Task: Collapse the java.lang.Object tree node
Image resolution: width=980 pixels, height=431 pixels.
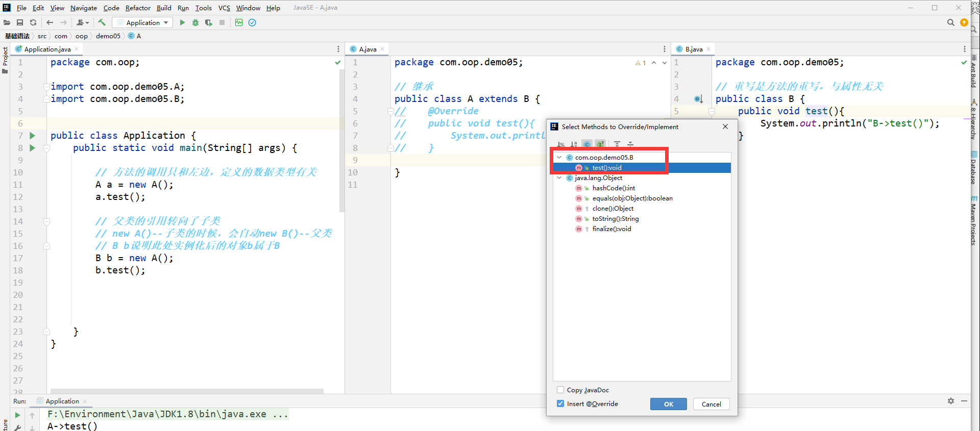Action: [559, 178]
